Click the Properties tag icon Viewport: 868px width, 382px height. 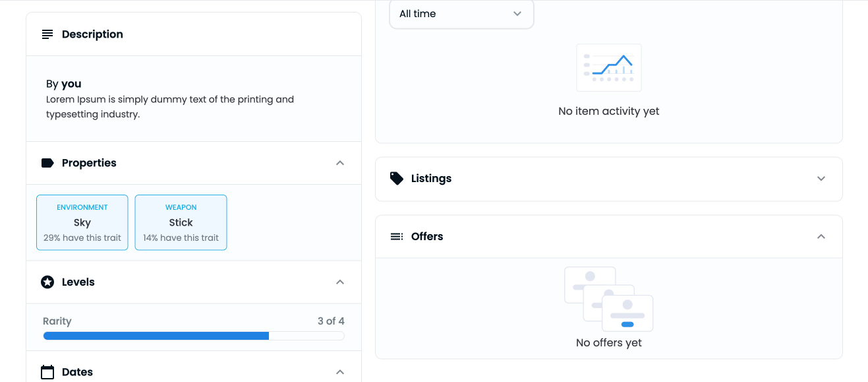tap(47, 163)
